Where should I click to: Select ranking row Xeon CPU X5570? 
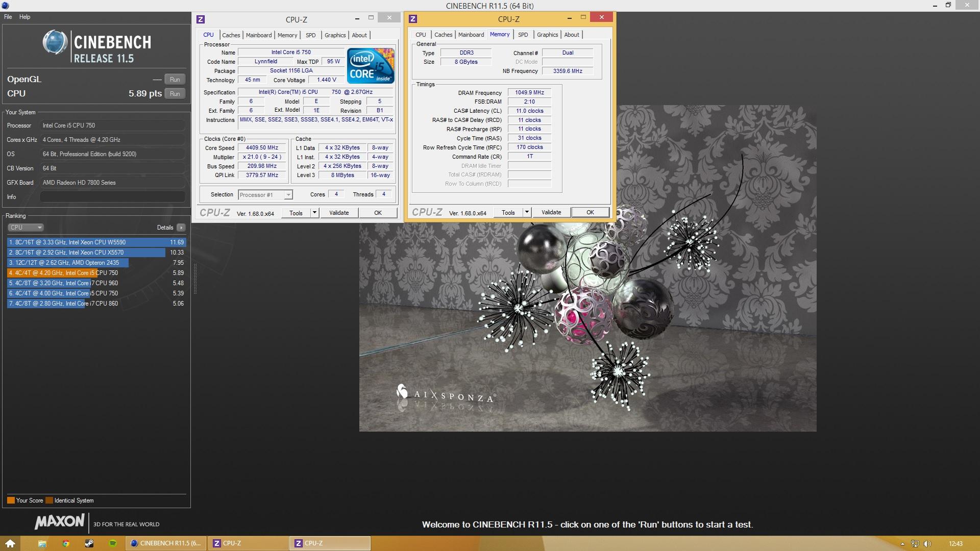tap(96, 253)
